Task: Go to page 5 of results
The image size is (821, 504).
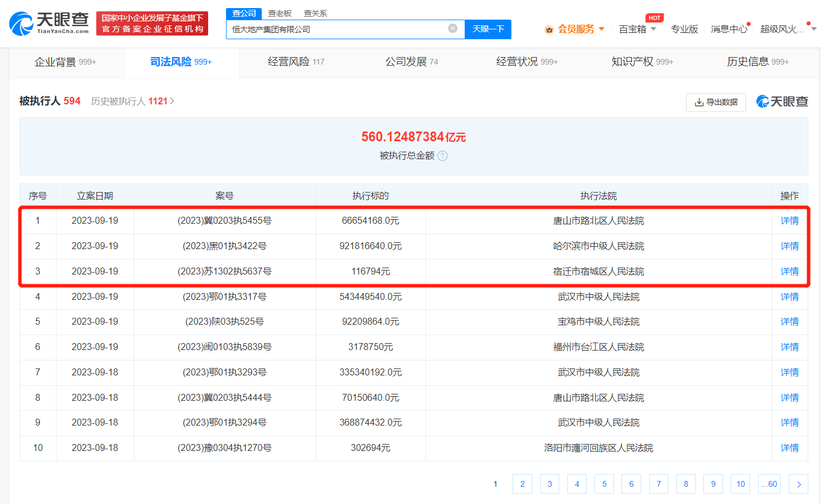Action: coord(604,484)
